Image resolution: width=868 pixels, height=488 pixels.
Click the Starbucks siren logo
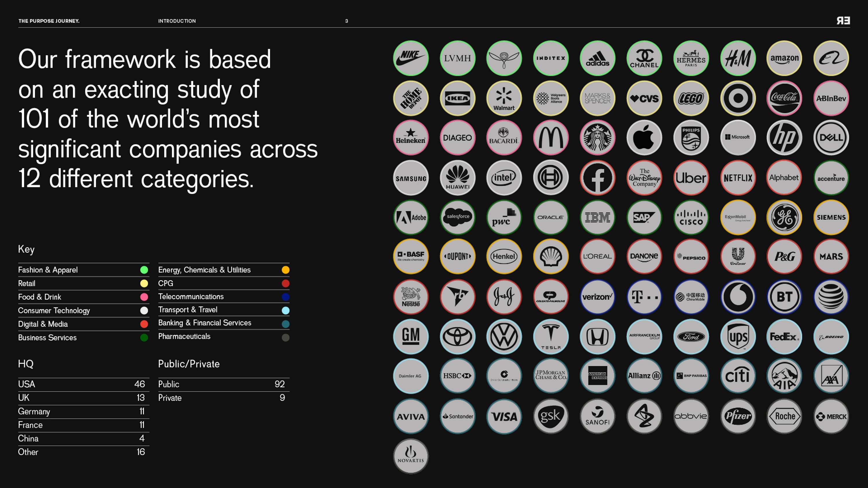(x=597, y=138)
